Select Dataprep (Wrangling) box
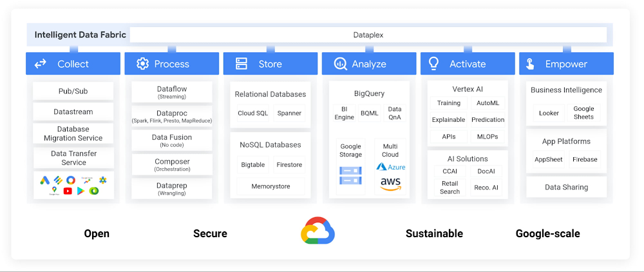This screenshot has width=644, height=272. coord(172,189)
